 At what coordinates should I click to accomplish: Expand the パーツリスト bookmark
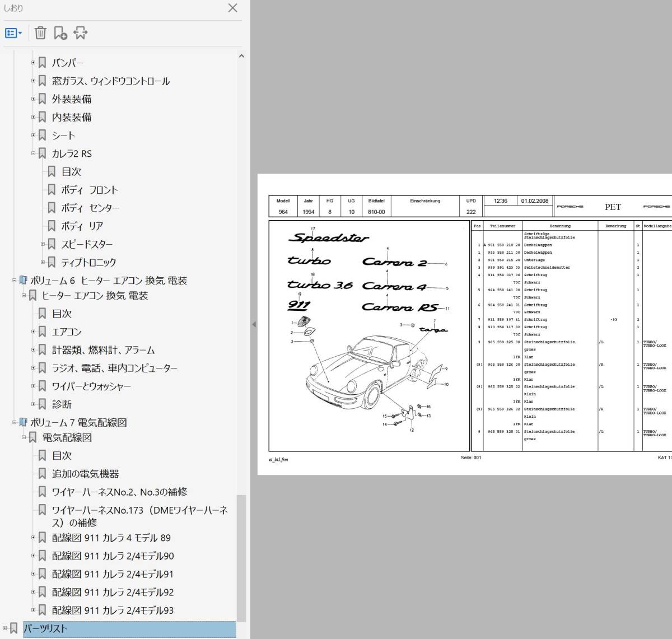[x=5, y=628]
